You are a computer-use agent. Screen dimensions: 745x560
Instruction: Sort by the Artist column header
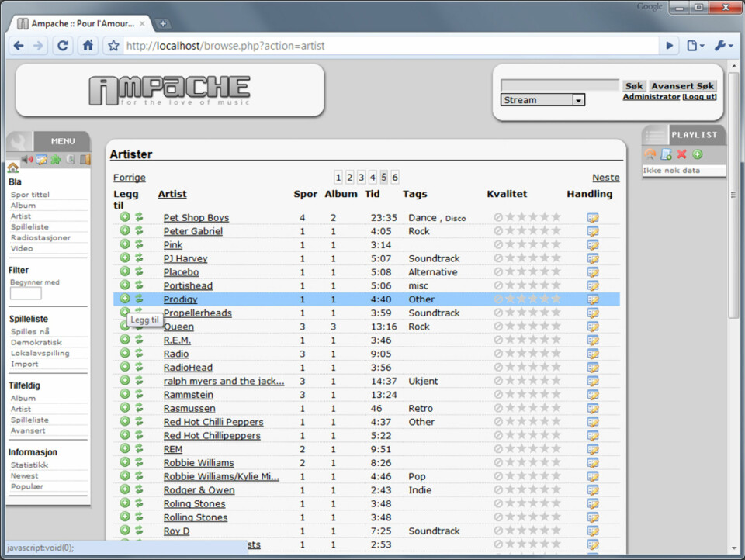(x=172, y=194)
